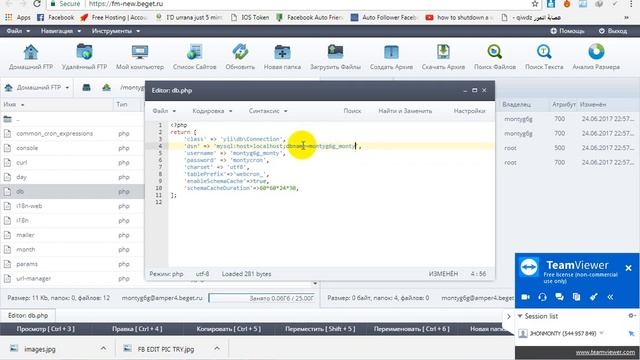Click the TeamViewer file transfer icon
Image resolution: width=640 pixels, height=360 pixels.
click(x=576, y=297)
